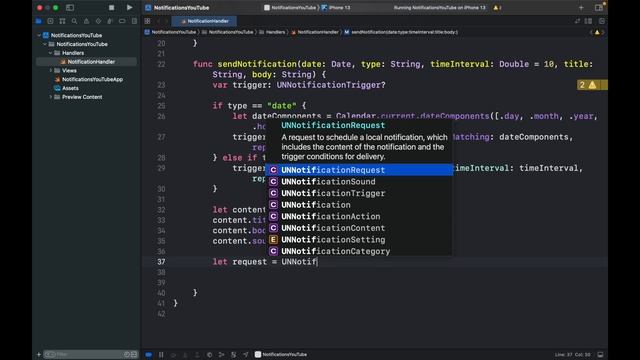Select the NotificationsYouTube process in debug bar
The height and width of the screenshot is (360, 640).
281,355
